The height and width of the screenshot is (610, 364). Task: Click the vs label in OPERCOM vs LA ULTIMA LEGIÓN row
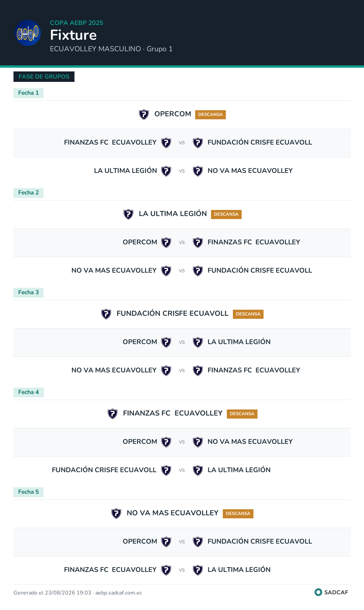(182, 342)
